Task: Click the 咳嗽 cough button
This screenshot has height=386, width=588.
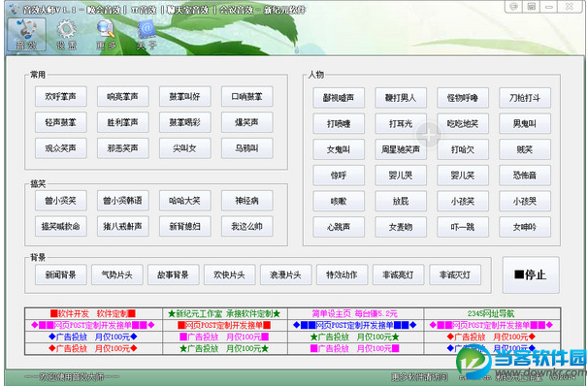Action: 339,202
